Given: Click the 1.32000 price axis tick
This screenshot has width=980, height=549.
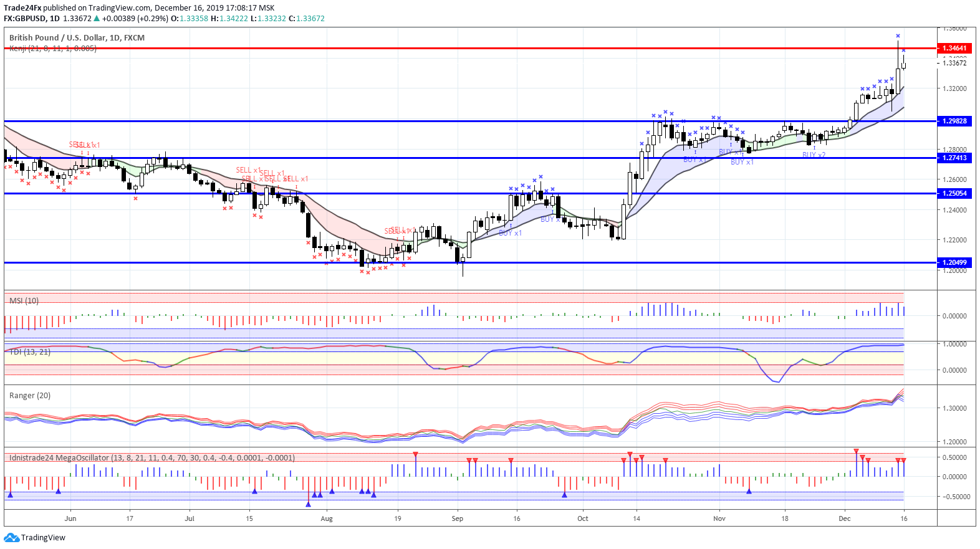Looking at the screenshot, I should click(x=954, y=88).
